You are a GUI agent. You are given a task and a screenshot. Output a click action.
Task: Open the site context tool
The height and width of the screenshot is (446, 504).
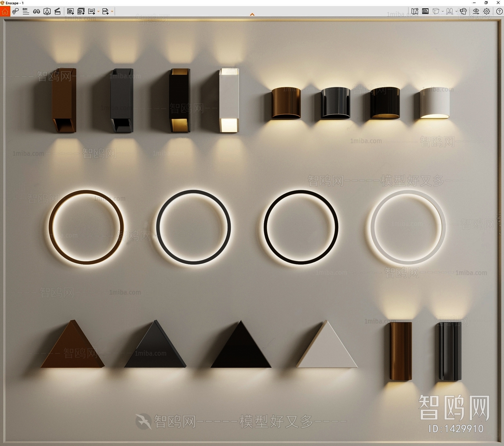coord(47,12)
